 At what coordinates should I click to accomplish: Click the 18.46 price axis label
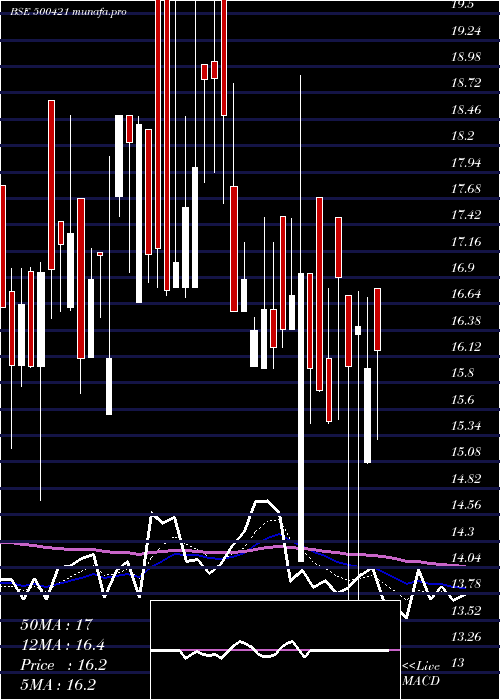466,109
